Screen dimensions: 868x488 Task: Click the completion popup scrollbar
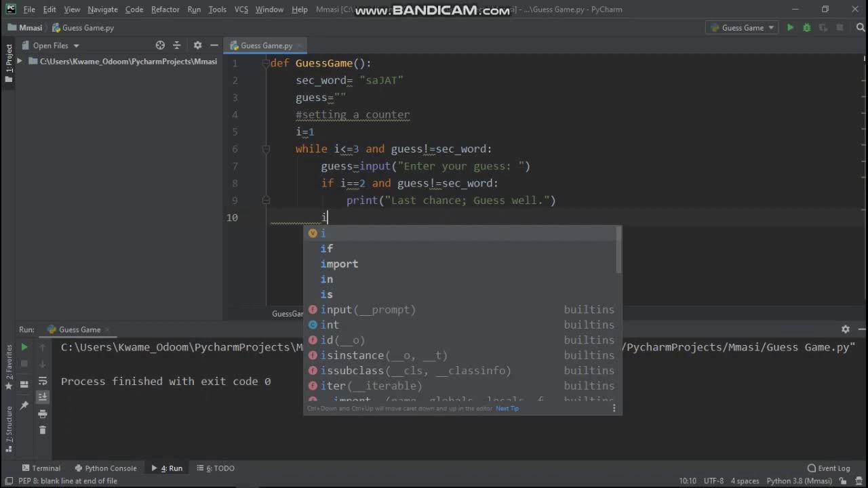coord(618,251)
